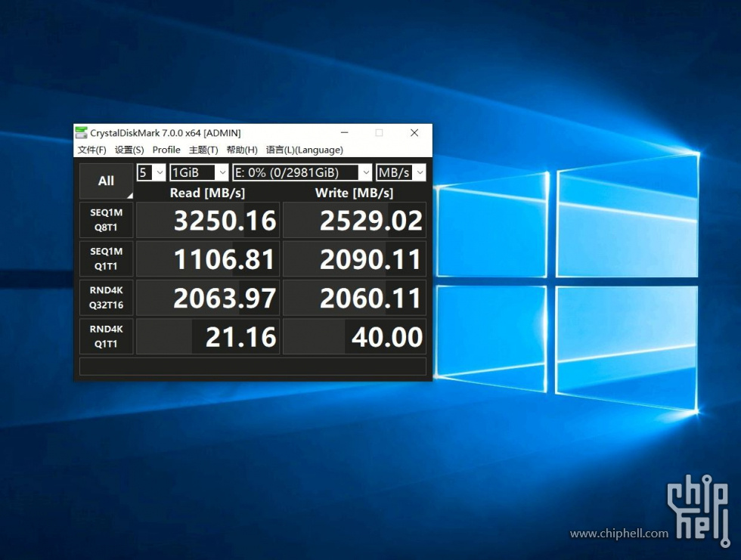This screenshot has height=560, width=741.
Task: Minimize the CrystalDiskMark window
Action: click(345, 133)
